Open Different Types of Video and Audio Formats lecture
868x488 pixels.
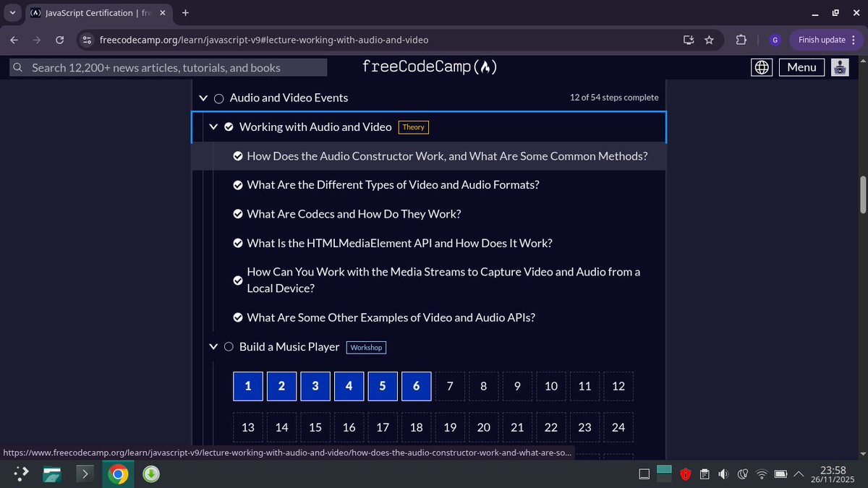pos(393,185)
